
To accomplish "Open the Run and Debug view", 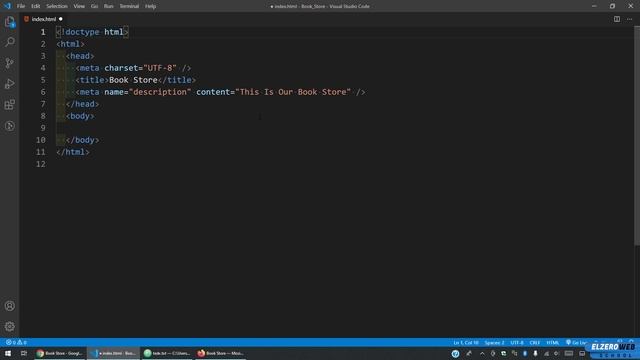I will [10, 84].
